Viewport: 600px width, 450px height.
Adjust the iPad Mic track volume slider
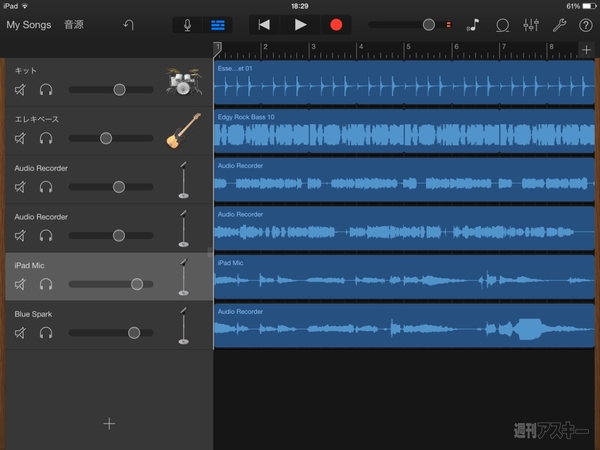tap(136, 284)
